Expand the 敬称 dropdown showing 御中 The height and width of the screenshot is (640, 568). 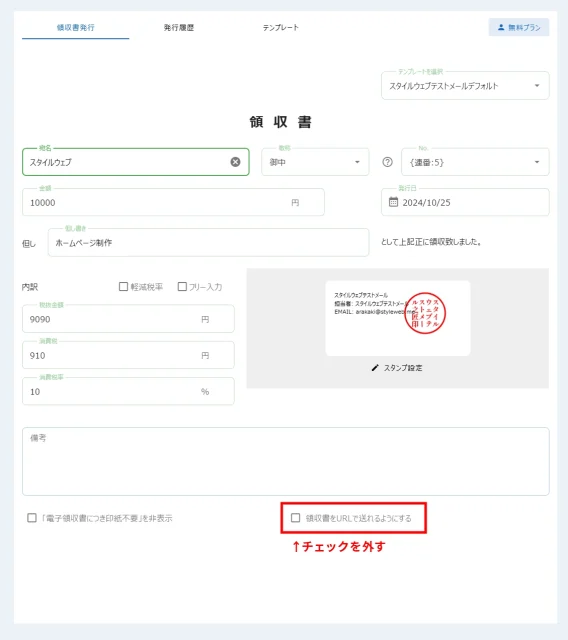tap(315, 162)
